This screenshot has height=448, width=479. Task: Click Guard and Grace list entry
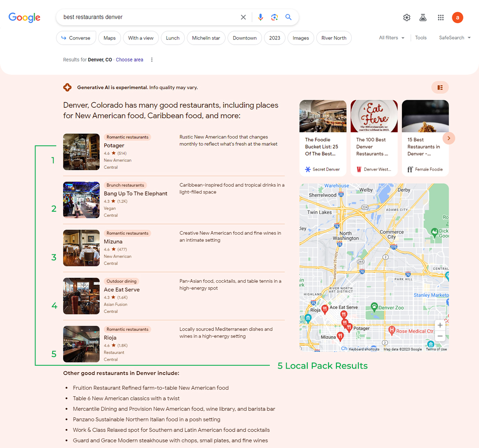tap(170, 441)
